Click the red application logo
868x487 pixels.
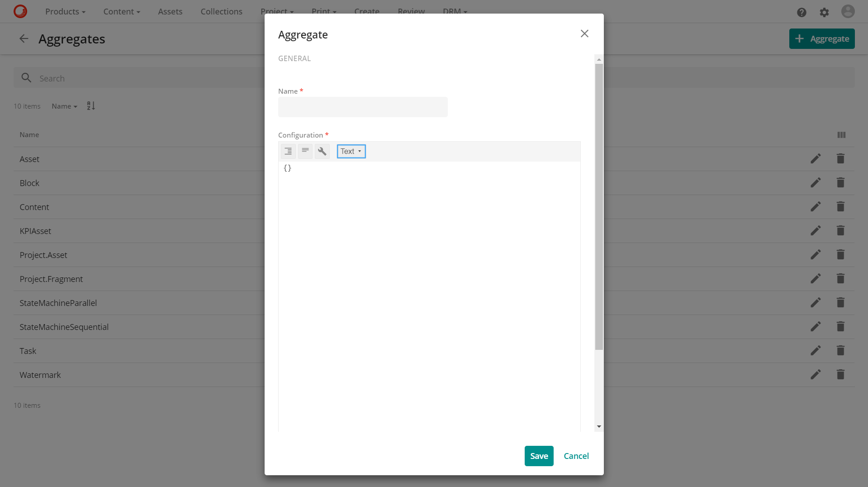click(20, 11)
